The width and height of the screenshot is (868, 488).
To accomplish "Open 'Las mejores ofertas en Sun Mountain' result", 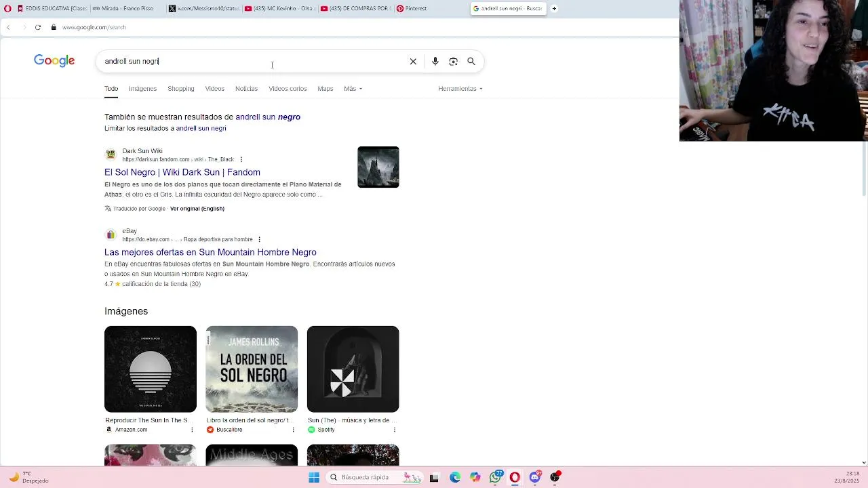I will point(210,252).
